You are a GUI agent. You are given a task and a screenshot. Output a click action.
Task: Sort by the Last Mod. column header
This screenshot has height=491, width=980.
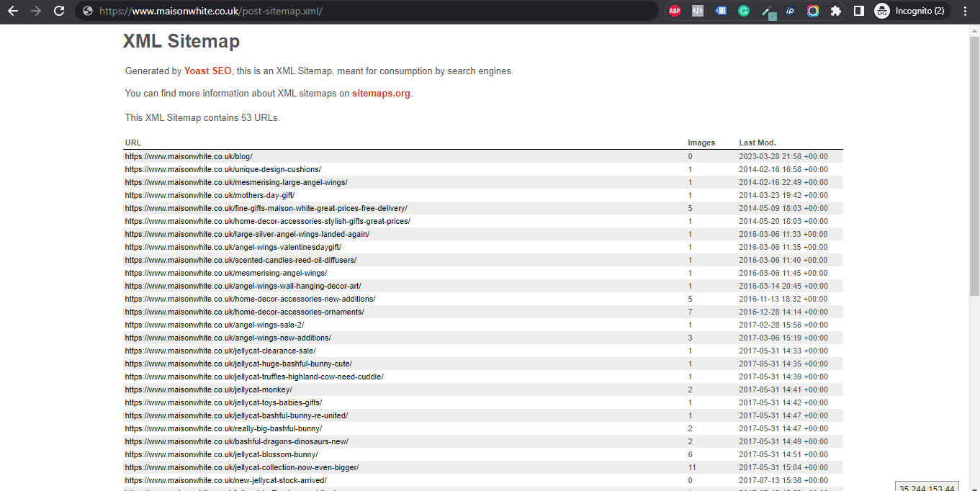pos(758,143)
